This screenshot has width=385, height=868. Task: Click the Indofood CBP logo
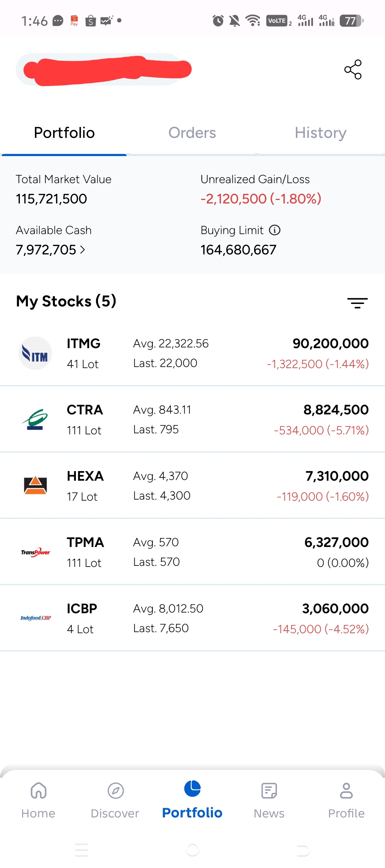(36, 618)
